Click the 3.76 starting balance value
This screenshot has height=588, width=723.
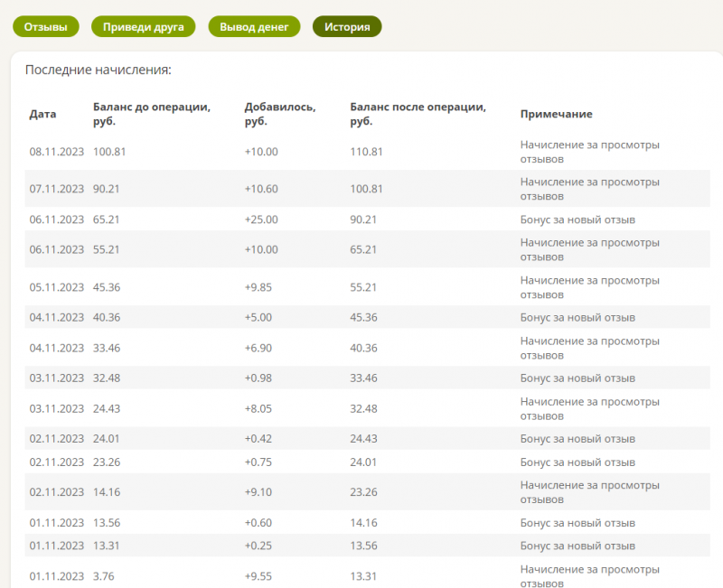[103, 576]
